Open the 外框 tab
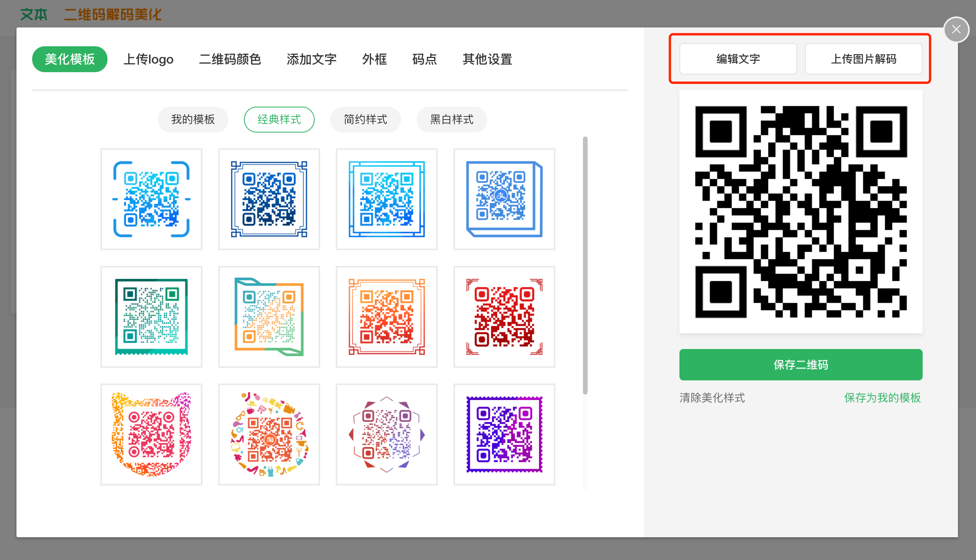Viewport: 976px width, 560px height. pyautogui.click(x=374, y=59)
